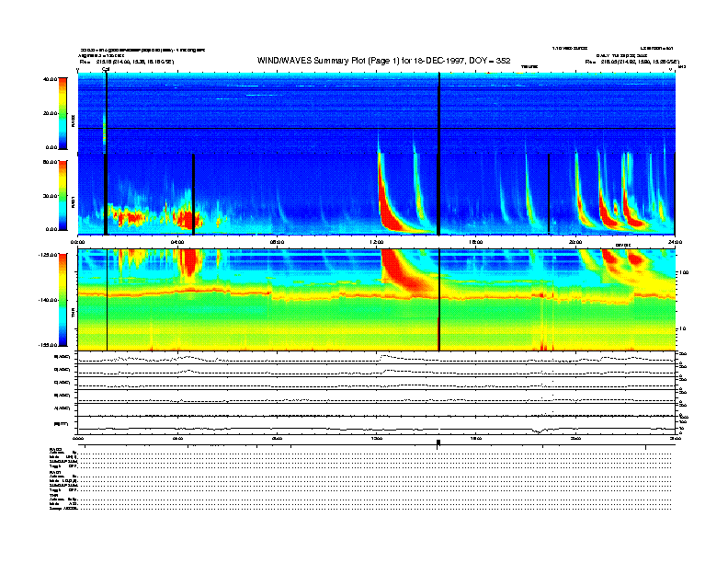Click the 08:00 label below RAD1 spectrogram
Viewport: 728px width, 563px height.
(x=278, y=242)
